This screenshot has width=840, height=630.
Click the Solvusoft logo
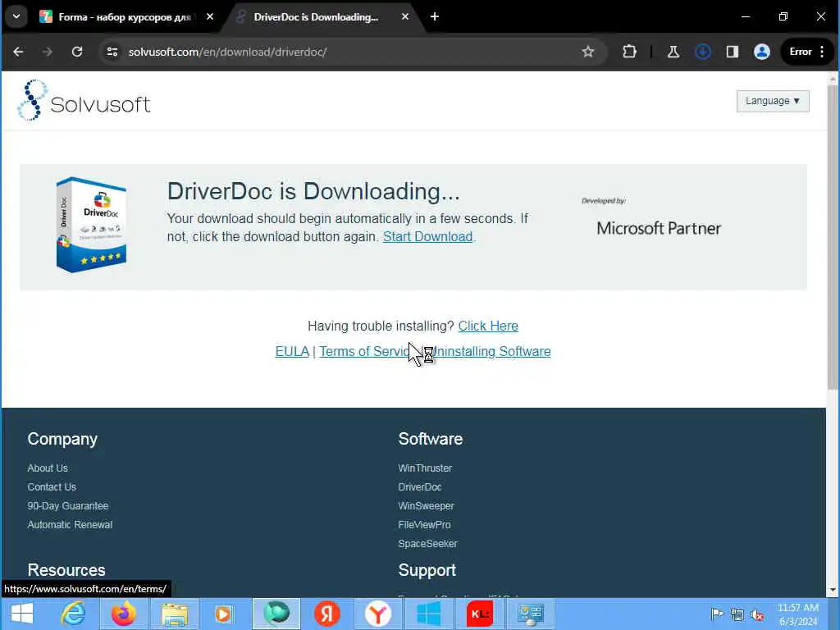(84, 101)
